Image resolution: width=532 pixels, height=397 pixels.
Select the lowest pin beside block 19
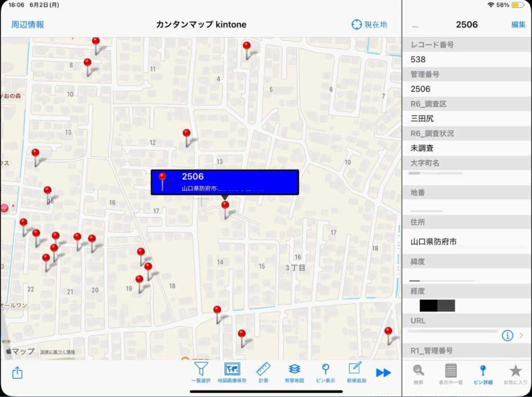[139, 284]
